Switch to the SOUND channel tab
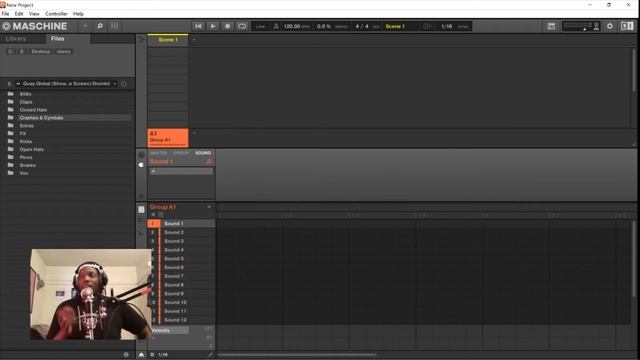Screen dimensions: 640x360 (203, 153)
